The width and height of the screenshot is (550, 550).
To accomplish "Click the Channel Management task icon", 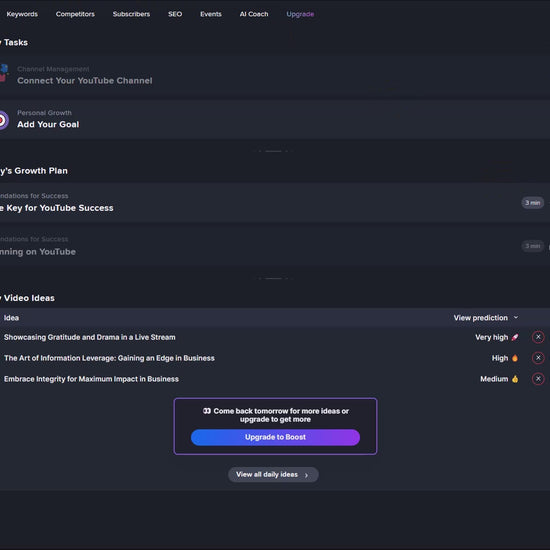I will [4, 73].
